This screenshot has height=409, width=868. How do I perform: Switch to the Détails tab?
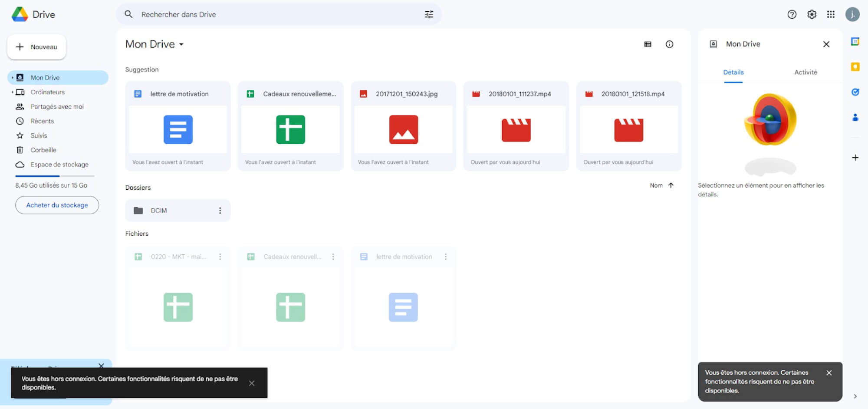click(733, 72)
